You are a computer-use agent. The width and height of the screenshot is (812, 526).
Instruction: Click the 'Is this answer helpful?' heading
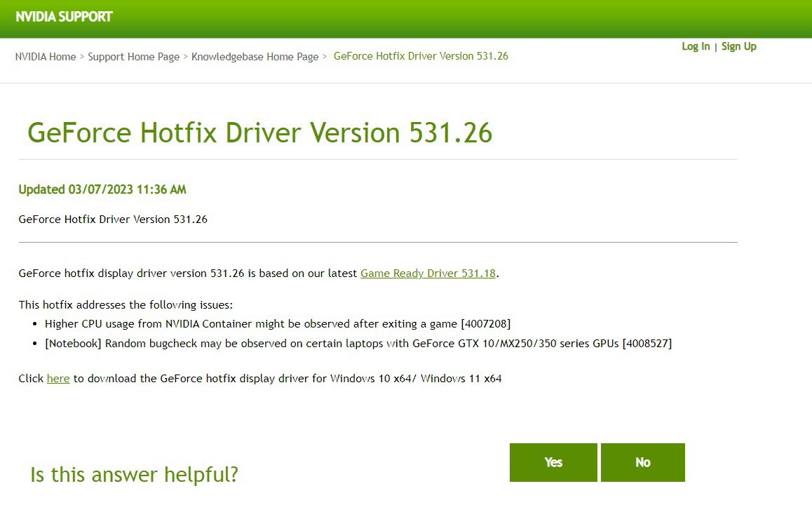(134, 475)
